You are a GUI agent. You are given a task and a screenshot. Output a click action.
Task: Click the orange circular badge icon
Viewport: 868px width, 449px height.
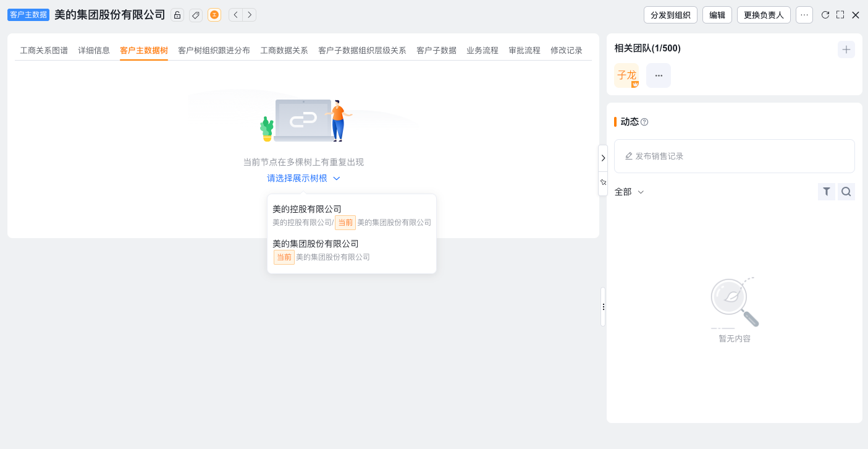point(214,15)
